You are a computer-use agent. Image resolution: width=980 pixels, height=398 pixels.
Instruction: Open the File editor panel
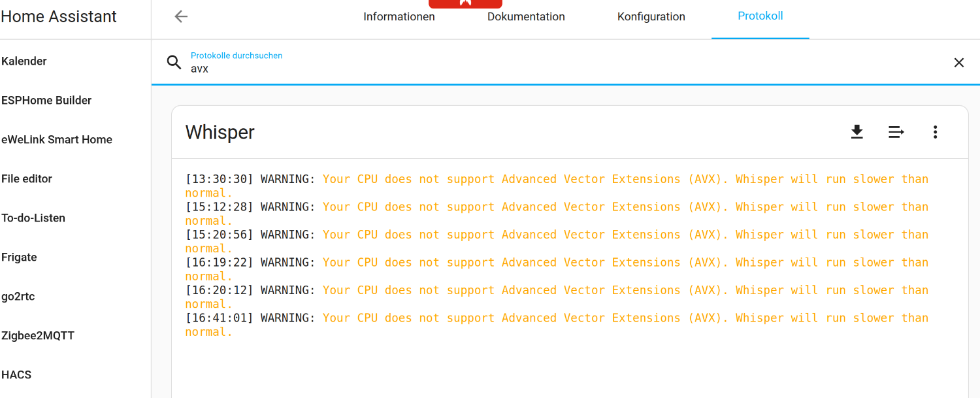click(27, 179)
